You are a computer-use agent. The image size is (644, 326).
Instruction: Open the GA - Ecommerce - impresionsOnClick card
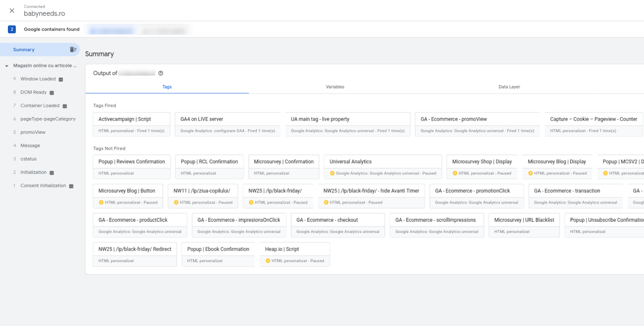(x=239, y=226)
